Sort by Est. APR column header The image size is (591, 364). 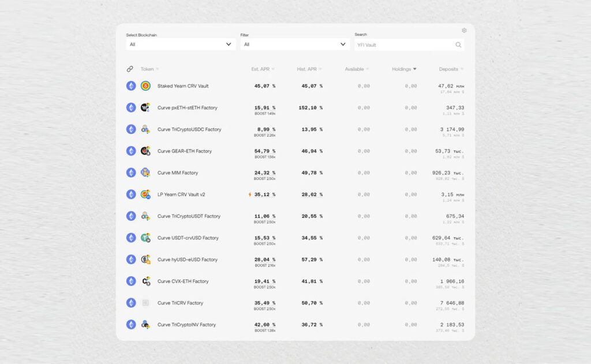pos(263,69)
